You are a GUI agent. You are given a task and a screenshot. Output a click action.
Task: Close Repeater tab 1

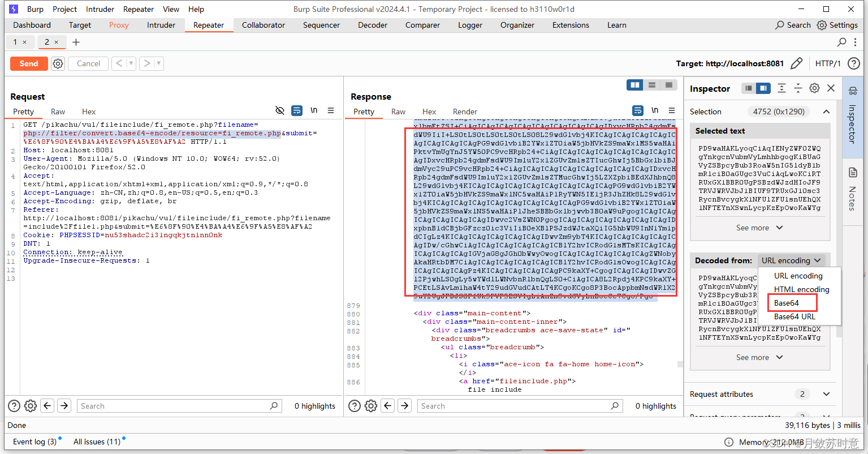point(24,42)
